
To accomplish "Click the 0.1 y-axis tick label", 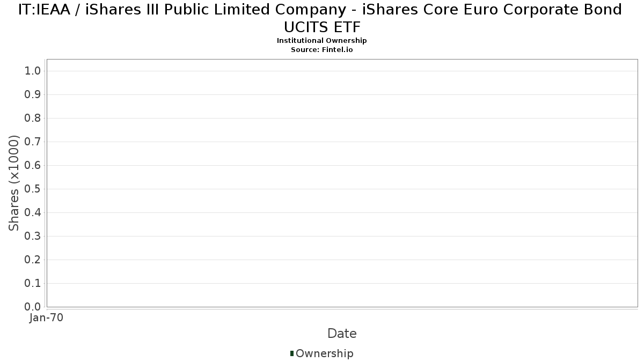I will click(33, 284).
